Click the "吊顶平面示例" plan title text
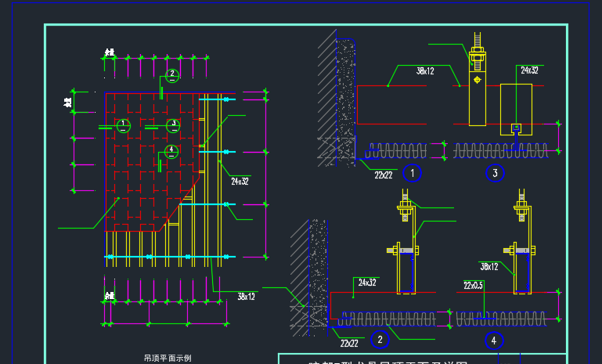The image size is (602, 364). coord(168,359)
